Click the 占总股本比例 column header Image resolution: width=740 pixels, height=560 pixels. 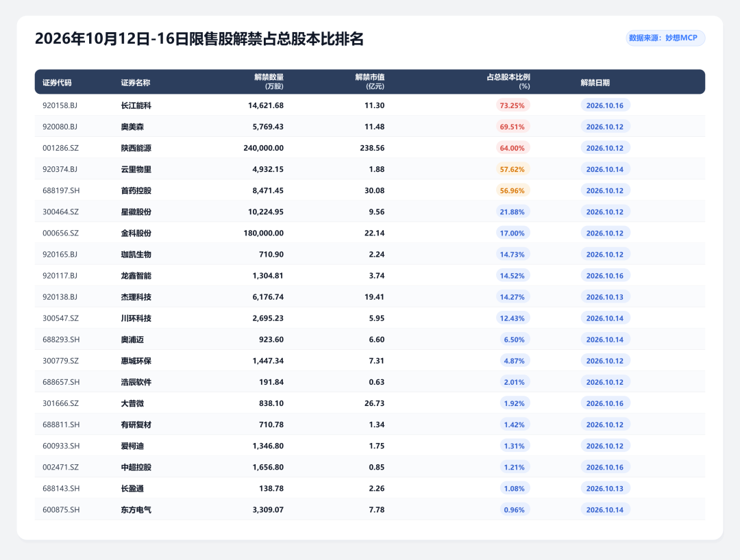coord(508,81)
